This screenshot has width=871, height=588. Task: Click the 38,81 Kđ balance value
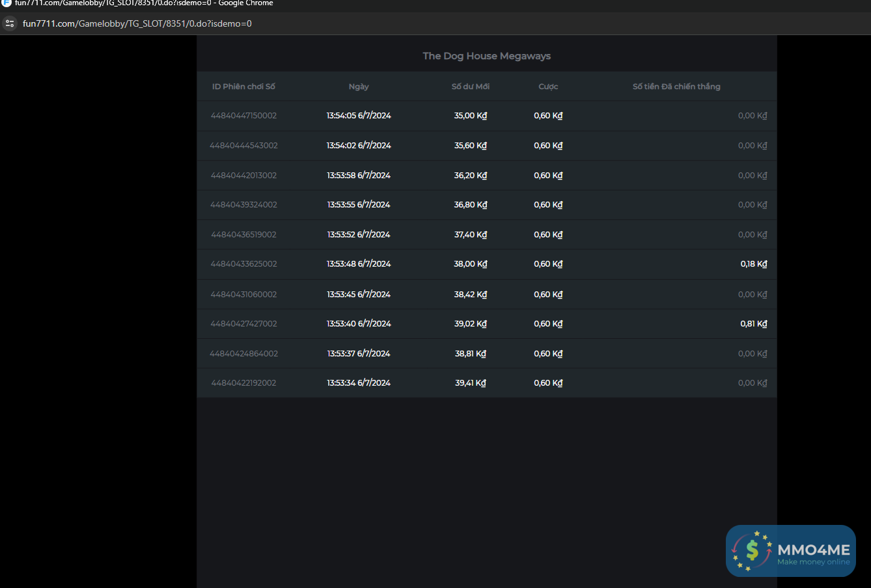470,354
